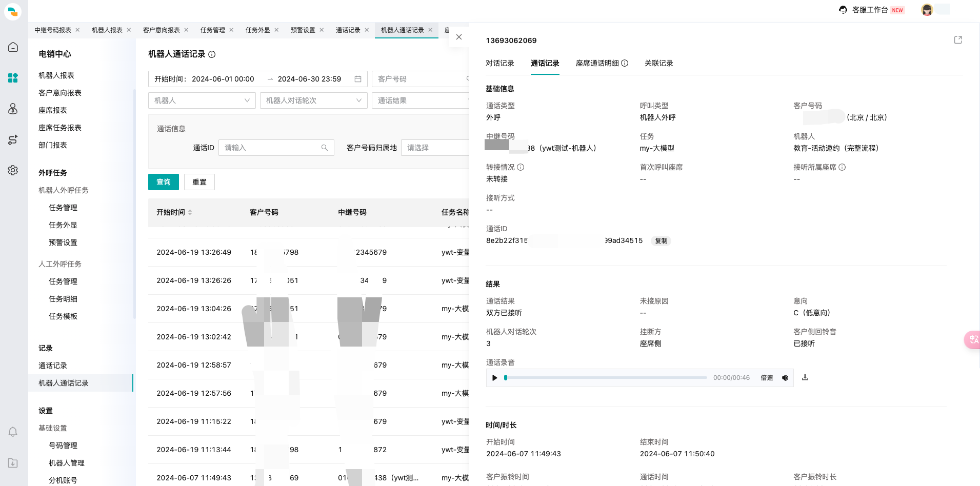980x486 pixels.
Task: Click info icon next to 接听所属座席
Action: click(x=842, y=167)
